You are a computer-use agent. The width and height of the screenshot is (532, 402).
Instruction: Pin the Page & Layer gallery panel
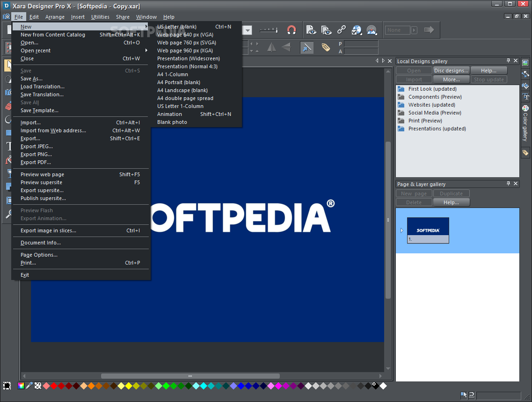click(508, 184)
